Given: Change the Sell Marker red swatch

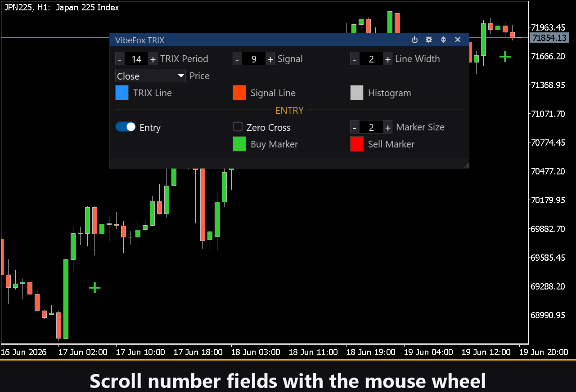Looking at the screenshot, I should point(357,144).
